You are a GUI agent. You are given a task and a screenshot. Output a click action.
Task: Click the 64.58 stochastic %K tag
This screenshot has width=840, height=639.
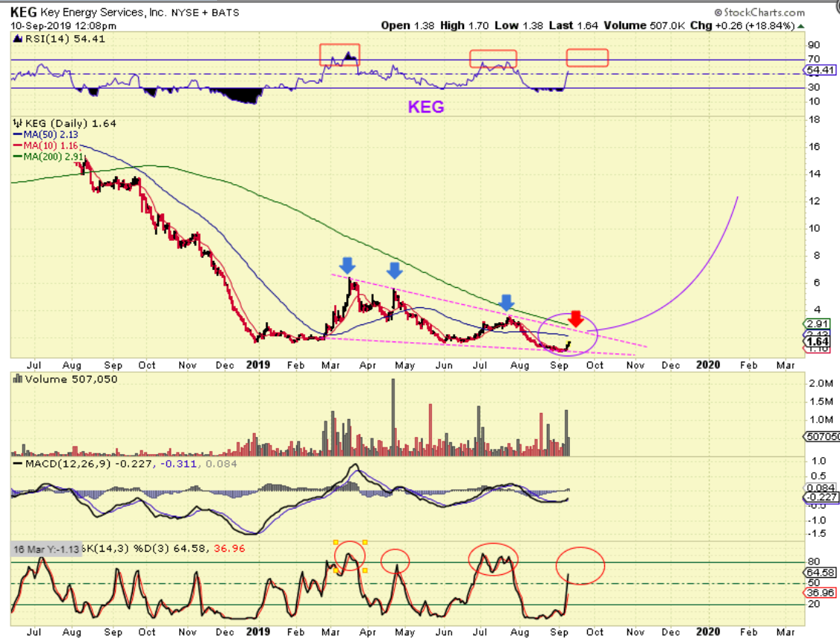point(821,573)
